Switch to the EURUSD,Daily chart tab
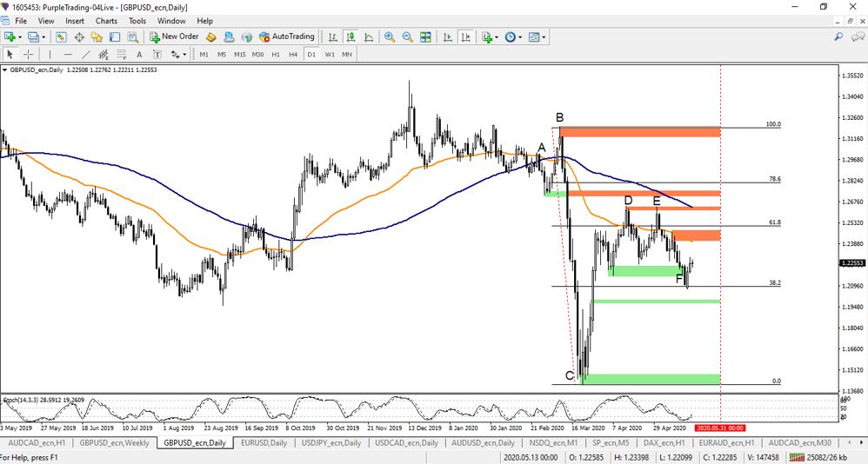 point(263,442)
